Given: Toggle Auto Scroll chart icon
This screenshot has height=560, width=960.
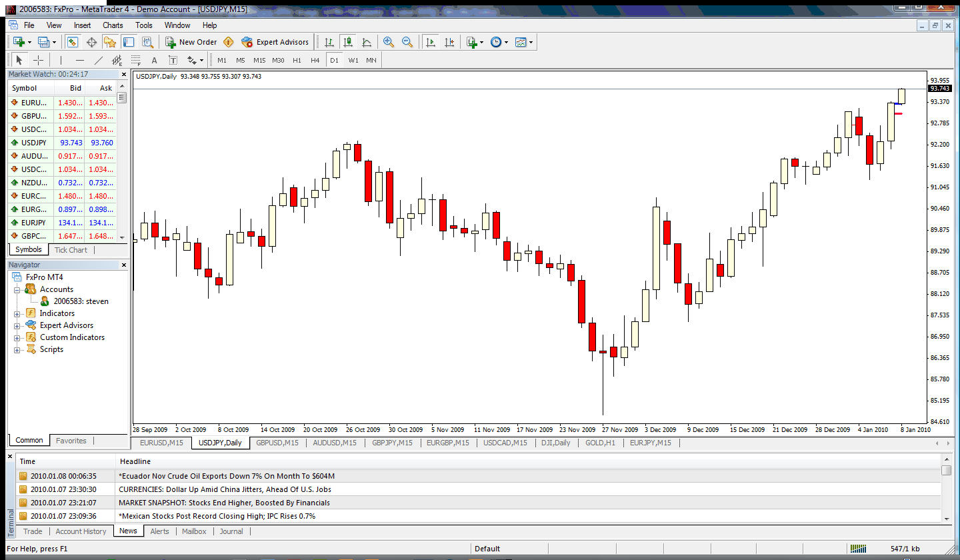Looking at the screenshot, I should [x=431, y=42].
